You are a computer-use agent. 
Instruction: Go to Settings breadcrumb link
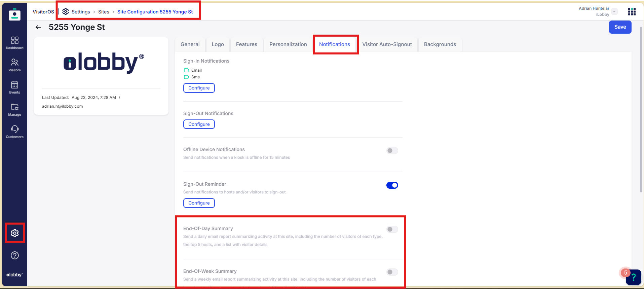tap(81, 12)
